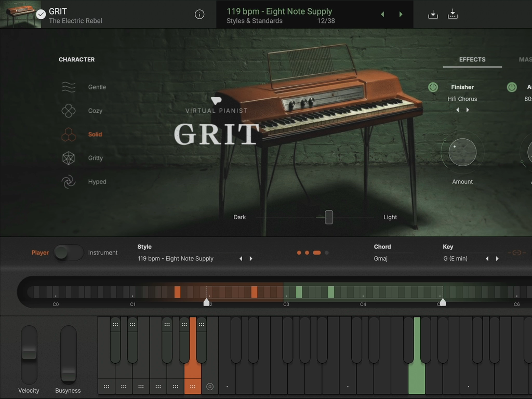Select the Gentle character wave icon

coord(69,87)
